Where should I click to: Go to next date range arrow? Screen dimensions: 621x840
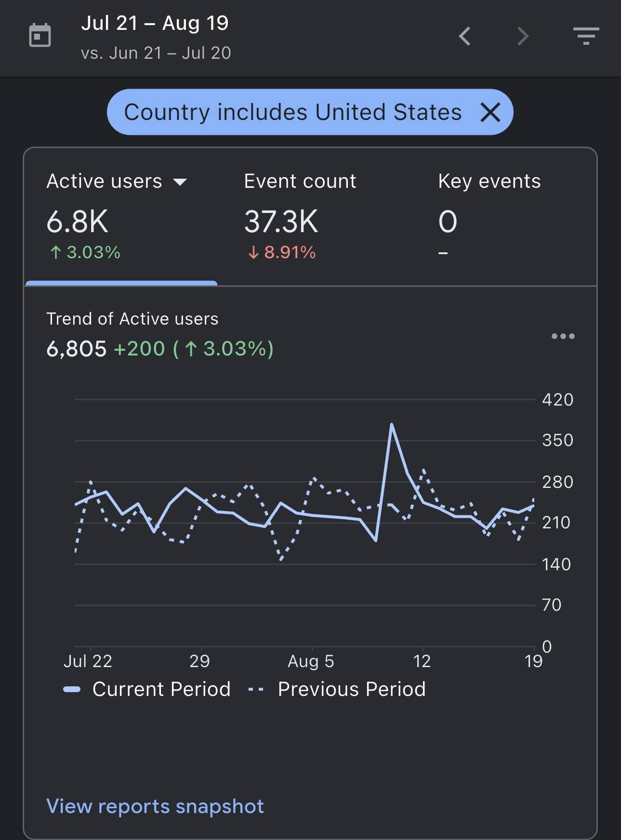523,36
